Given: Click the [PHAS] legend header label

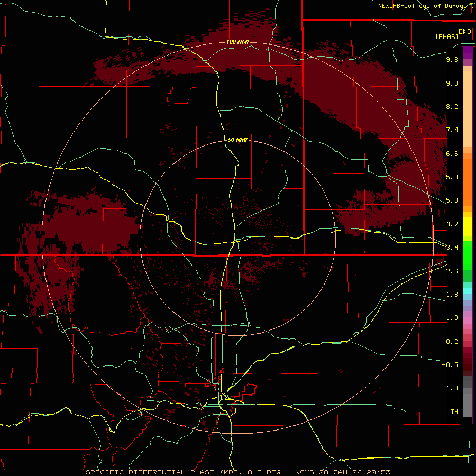Looking at the screenshot, I should click(x=447, y=36).
